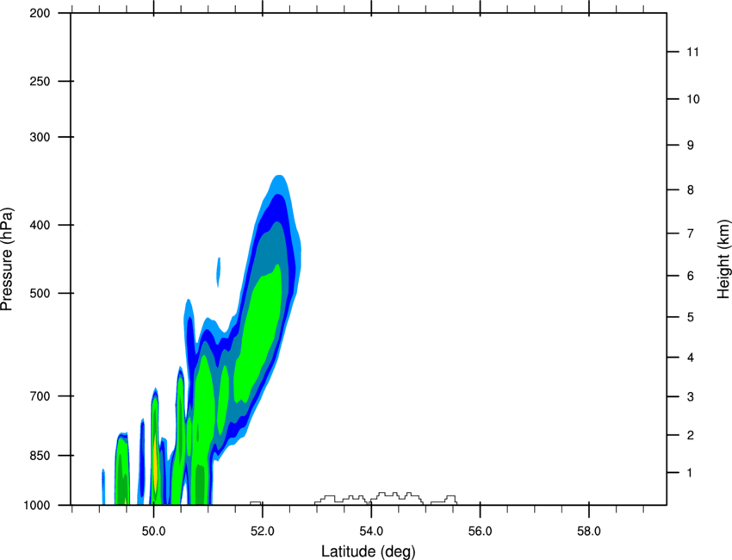Viewport: 732px width, 560px height.
Task: Click the 50.0 latitude tick label
Action: [153, 532]
